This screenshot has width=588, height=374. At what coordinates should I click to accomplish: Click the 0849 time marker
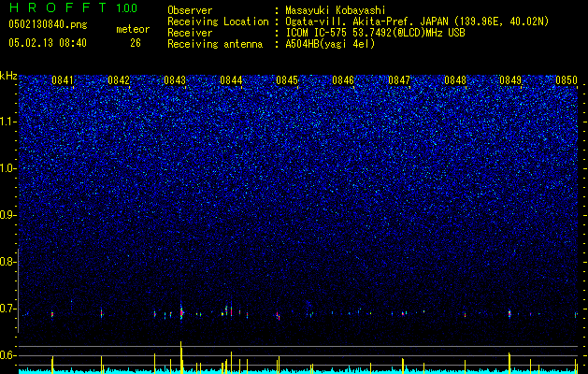pyautogui.click(x=510, y=80)
